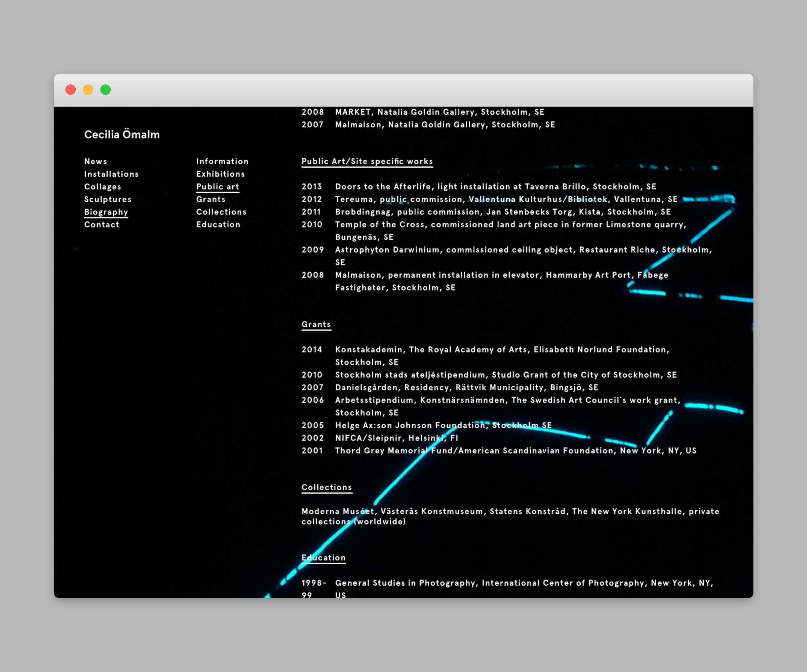
Task: Select the 2002 NIFCA/Sleipnir Helsinki entry
Action: [380, 438]
